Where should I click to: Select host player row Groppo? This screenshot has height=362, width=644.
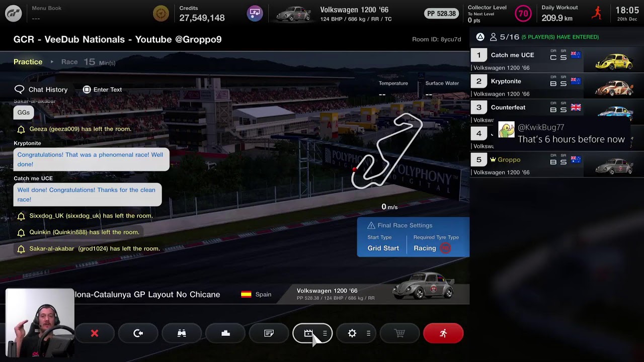click(x=557, y=166)
